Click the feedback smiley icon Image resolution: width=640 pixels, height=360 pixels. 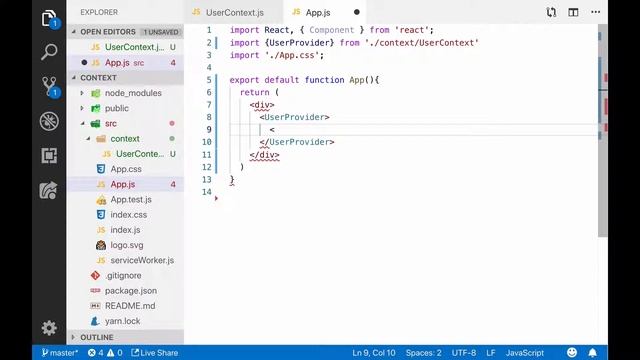[572, 353]
